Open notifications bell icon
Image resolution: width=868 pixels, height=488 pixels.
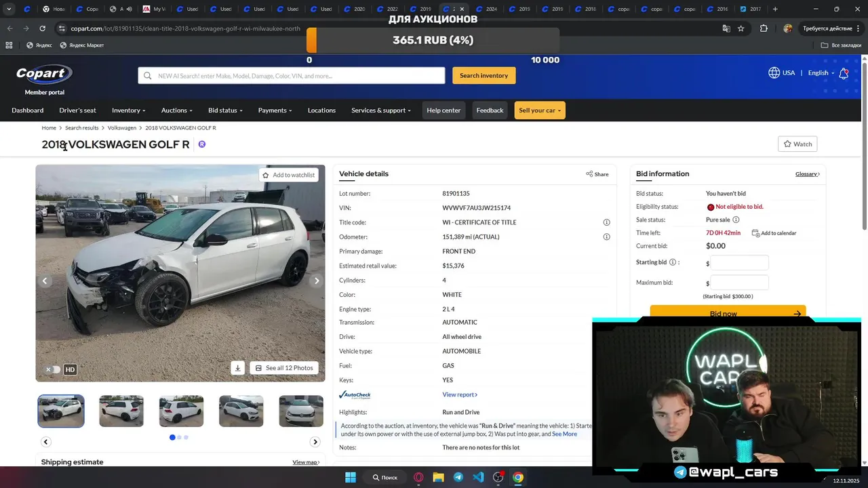click(844, 73)
